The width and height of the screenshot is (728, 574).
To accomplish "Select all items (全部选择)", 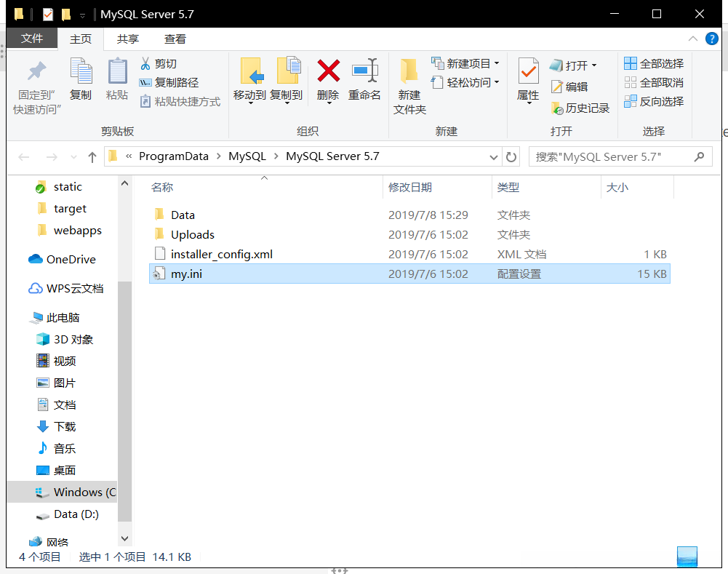I will click(x=654, y=63).
